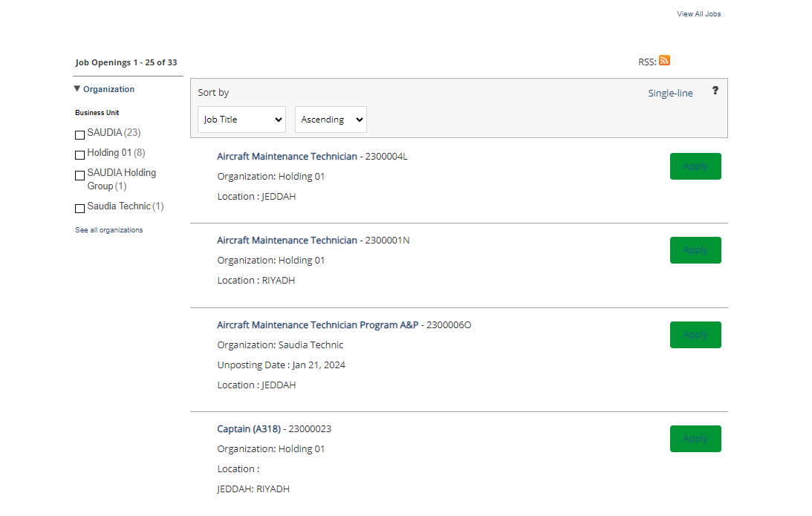The height and width of the screenshot is (516, 812).
Task: Open the Job Title sort dropdown
Action: pyautogui.click(x=241, y=120)
